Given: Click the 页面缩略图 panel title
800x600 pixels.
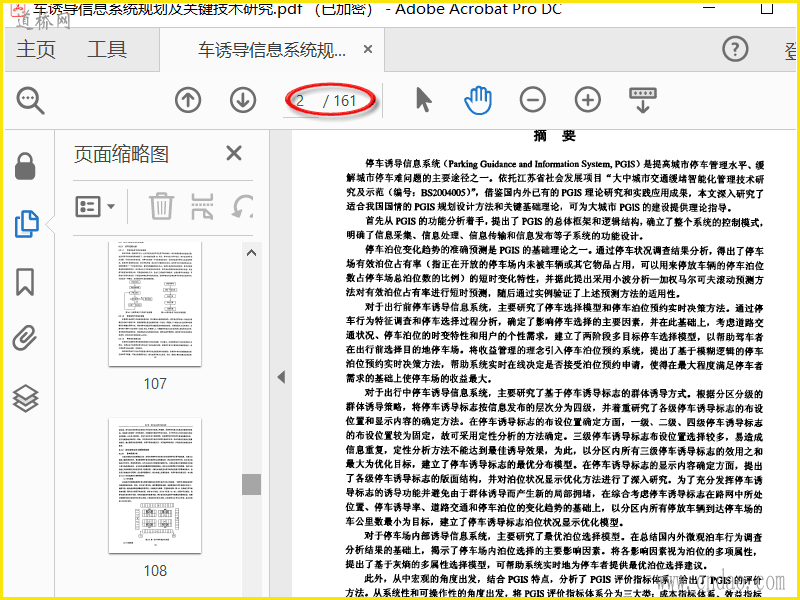Looking at the screenshot, I should (121, 154).
